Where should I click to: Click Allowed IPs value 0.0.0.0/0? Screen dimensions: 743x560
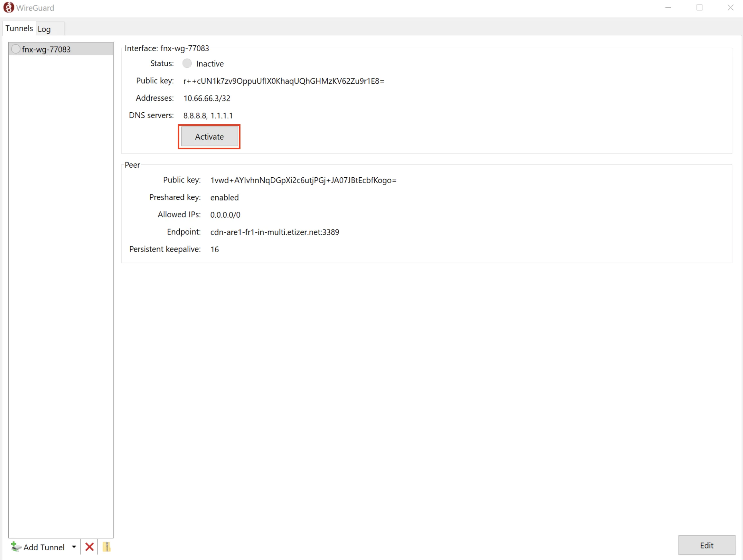(x=225, y=215)
